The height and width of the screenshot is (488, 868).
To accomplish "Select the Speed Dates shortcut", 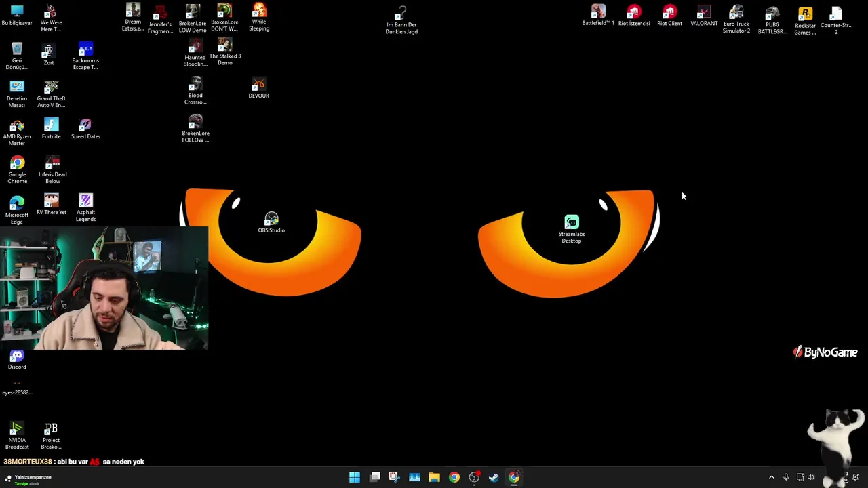I will pyautogui.click(x=85, y=128).
